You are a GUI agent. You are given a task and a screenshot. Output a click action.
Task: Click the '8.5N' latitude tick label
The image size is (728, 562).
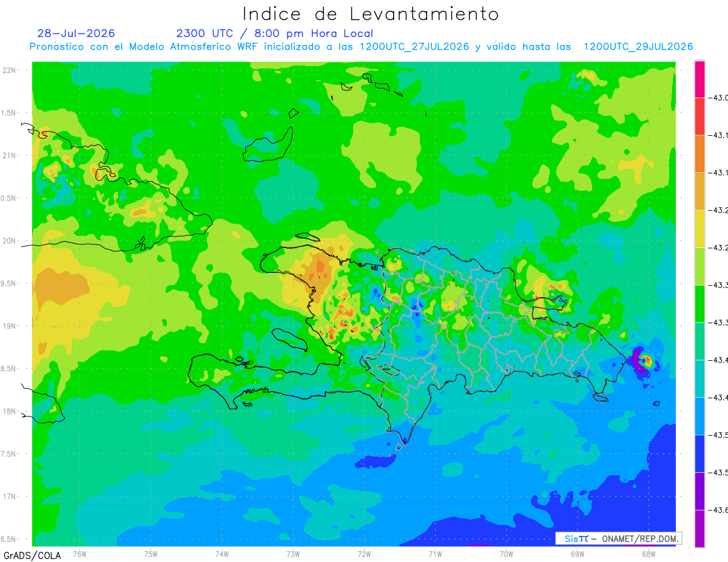pos(8,369)
